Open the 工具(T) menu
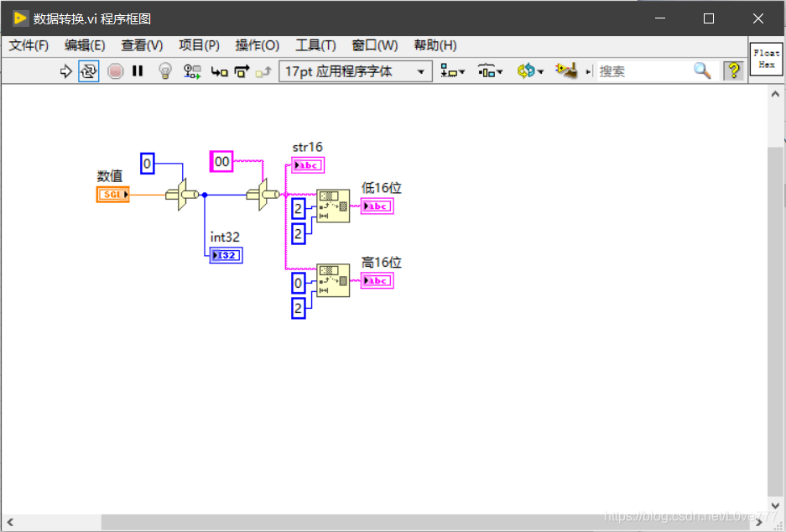The width and height of the screenshot is (786, 532). click(315, 45)
